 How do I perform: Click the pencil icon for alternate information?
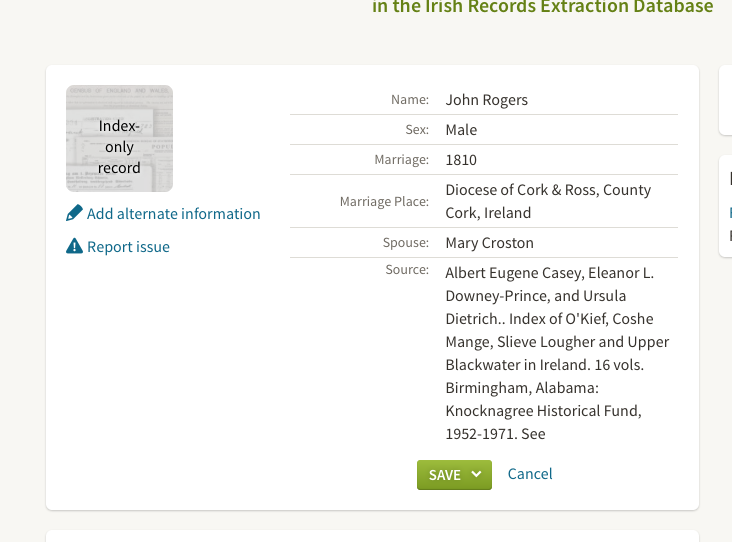[x=74, y=214]
